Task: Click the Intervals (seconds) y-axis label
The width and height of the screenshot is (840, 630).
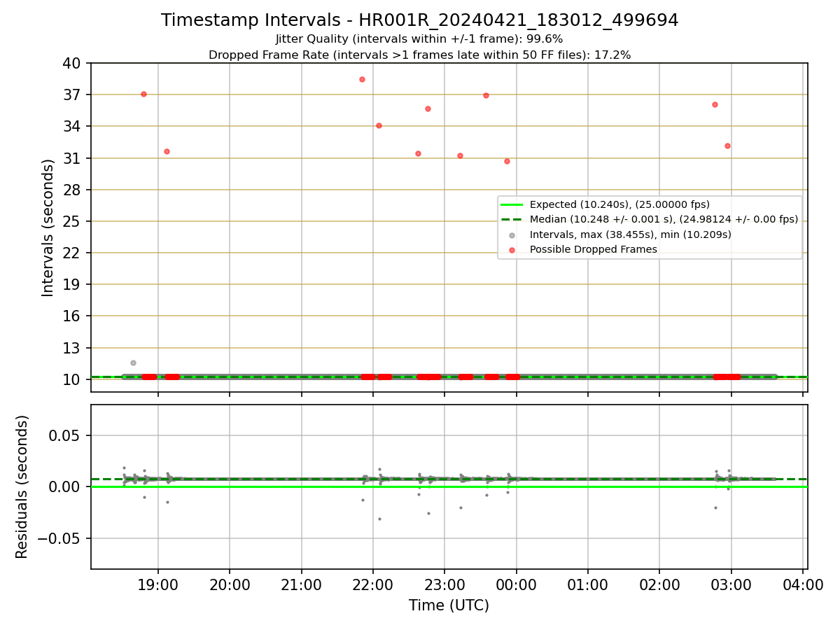Action: coord(48,227)
